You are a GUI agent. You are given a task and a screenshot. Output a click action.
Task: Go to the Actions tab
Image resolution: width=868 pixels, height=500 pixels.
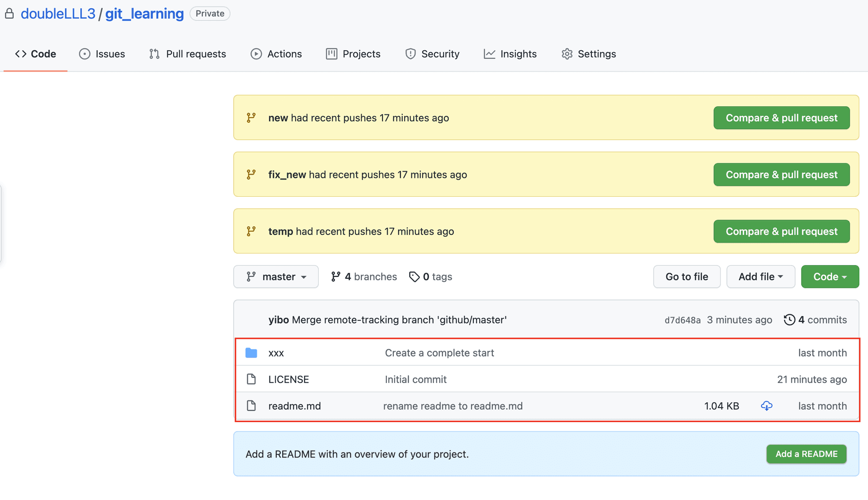[276, 54]
